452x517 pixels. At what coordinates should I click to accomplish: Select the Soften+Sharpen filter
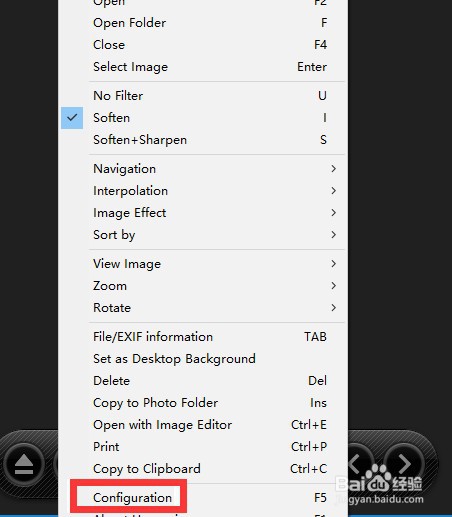pyautogui.click(x=203, y=140)
